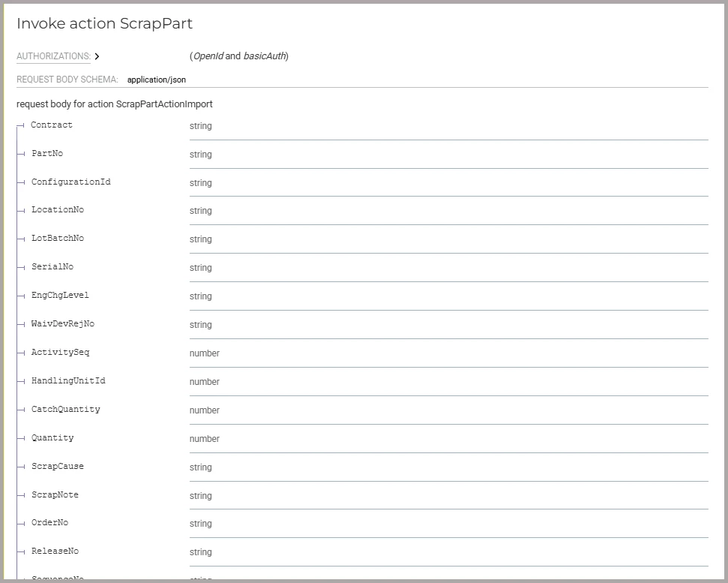Click the Invoke action ScrapPart heading
Screen dimensions: 728x583
(104, 24)
